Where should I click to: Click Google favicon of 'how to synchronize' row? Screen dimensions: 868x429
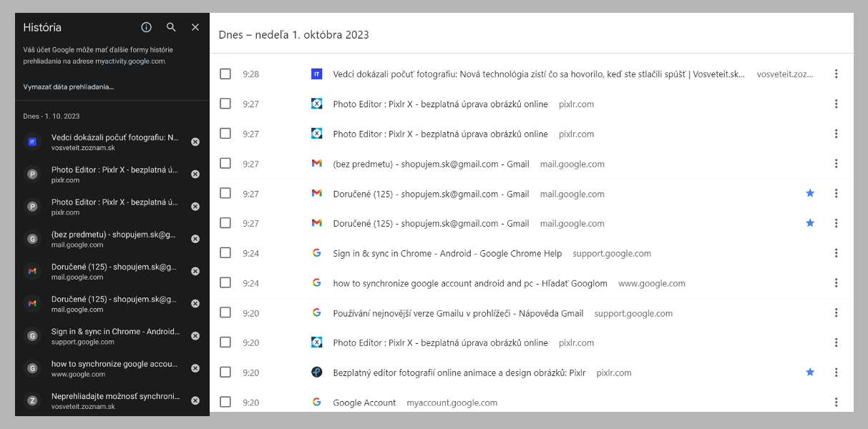316,283
